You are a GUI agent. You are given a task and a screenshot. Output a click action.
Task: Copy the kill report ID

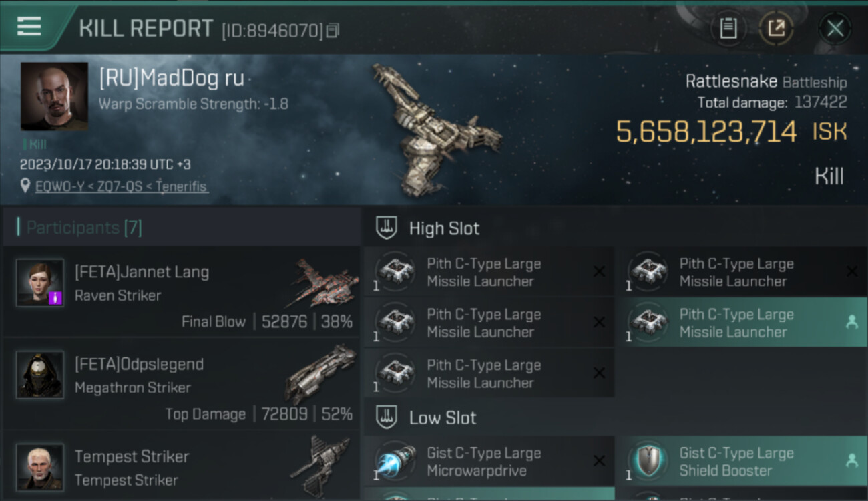pos(333,31)
